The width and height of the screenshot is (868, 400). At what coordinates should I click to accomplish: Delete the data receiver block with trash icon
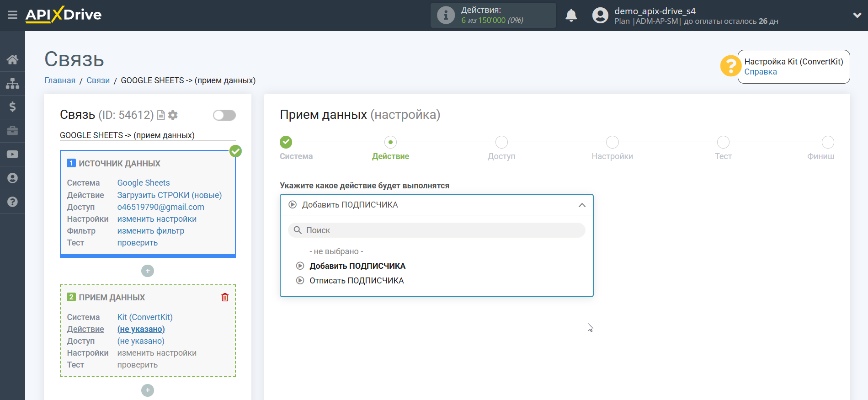[x=225, y=298]
